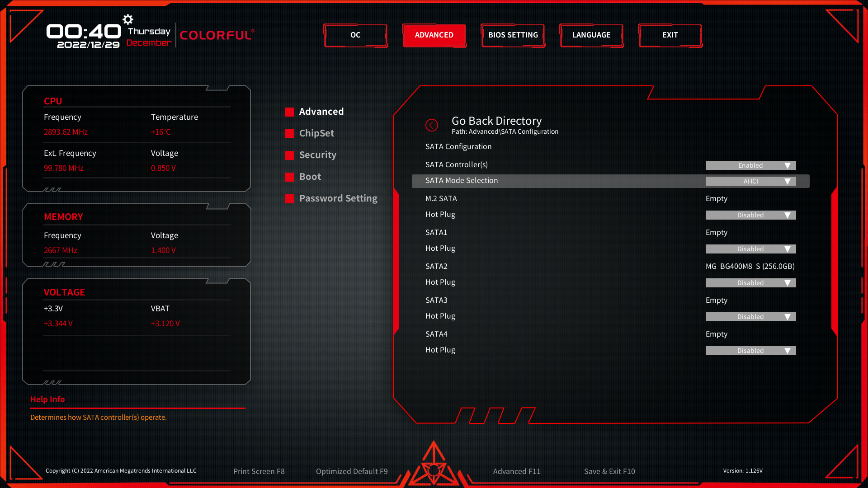Click the Optimized Default F9 shortcut
Viewport: 868px width, 488px height.
(352, 471)
